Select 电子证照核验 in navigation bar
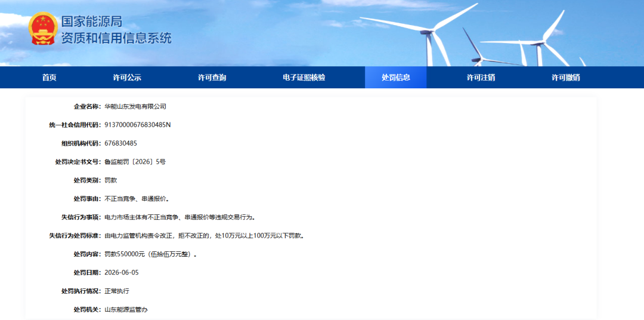 (x=304, y=78)
